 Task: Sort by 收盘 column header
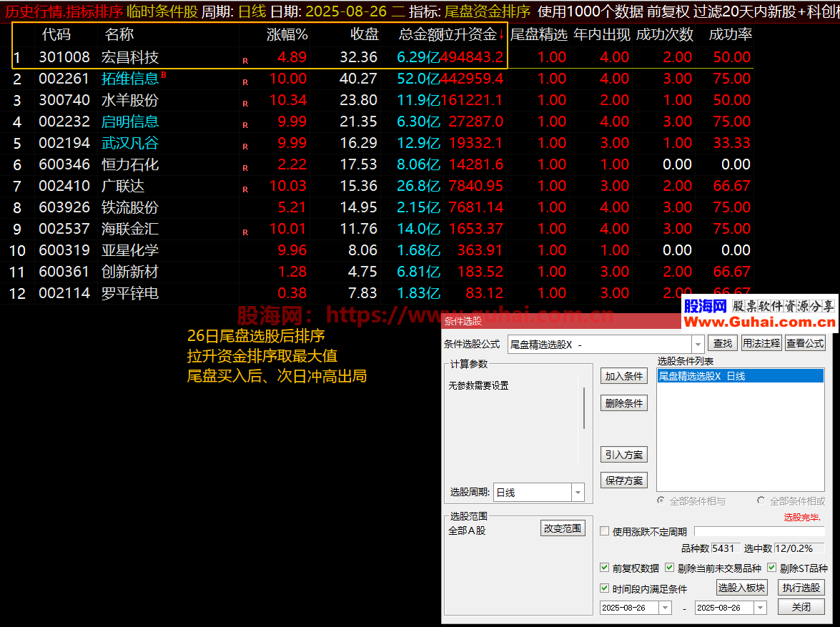tap(365, 35)
